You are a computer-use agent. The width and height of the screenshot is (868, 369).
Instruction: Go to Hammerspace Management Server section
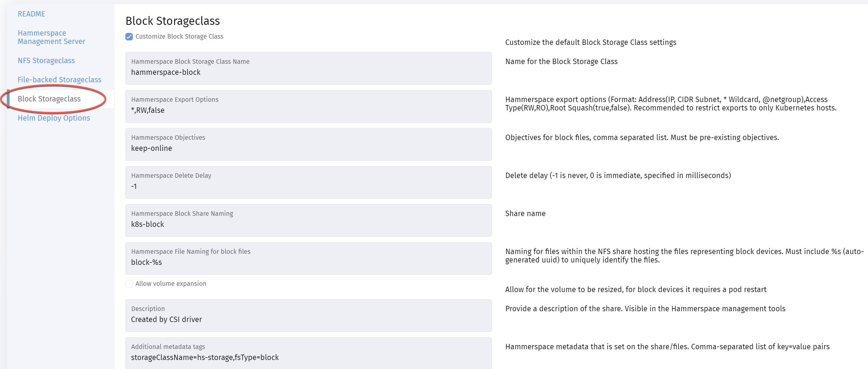(51, 37)
